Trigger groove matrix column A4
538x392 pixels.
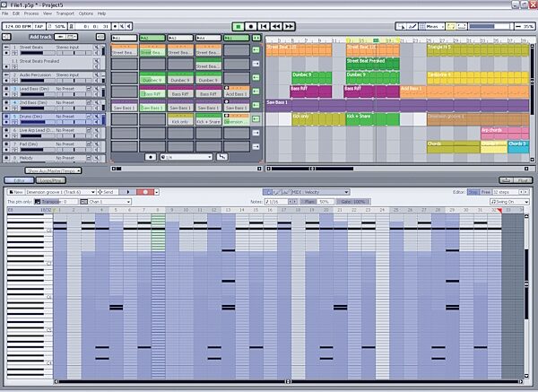[209, 38]
